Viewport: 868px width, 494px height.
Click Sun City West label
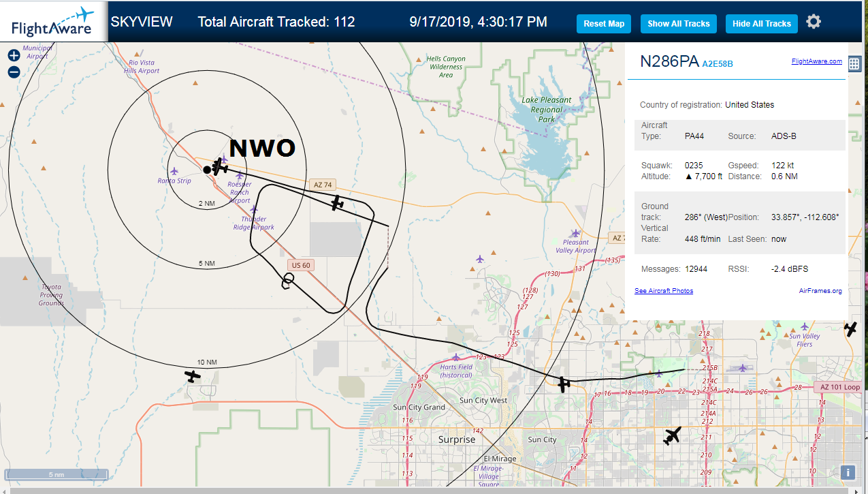tap(483, 401)
